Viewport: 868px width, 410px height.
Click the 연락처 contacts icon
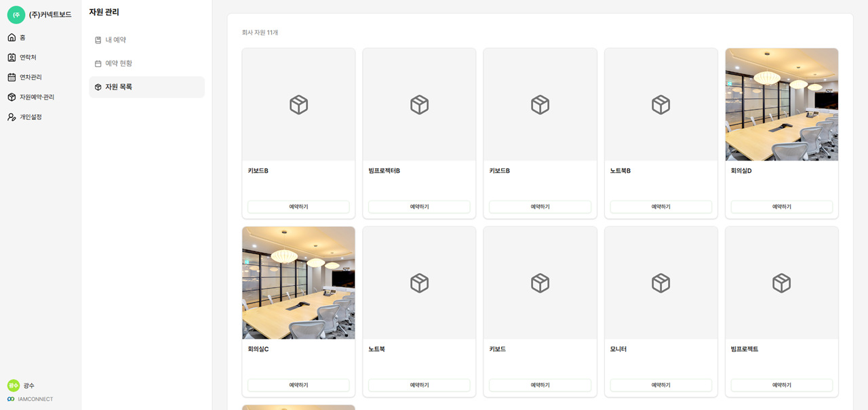[x=12, y=58]
